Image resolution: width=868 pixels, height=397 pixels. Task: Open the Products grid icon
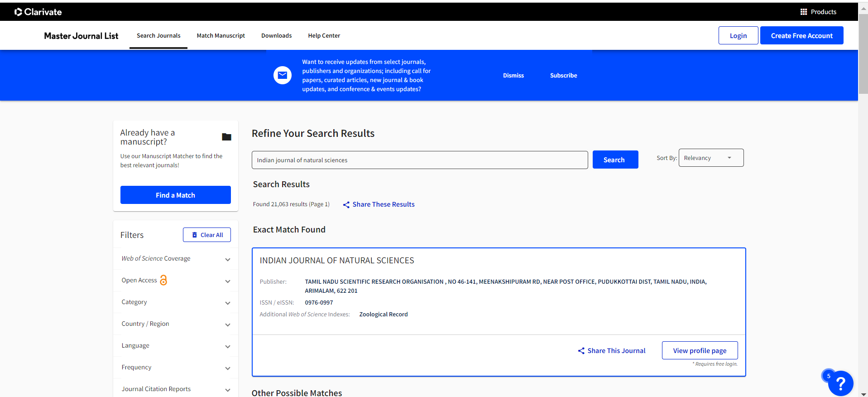coord(803,12)
